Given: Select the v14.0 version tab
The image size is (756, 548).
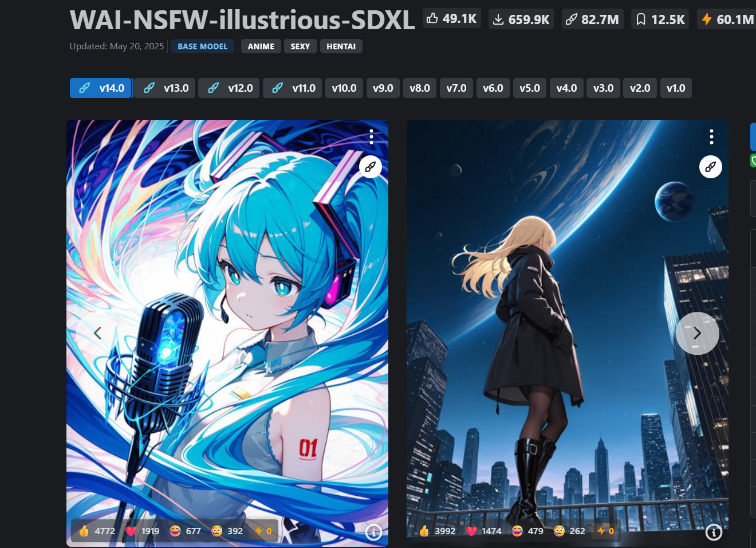Looking at the screenshot, I should [101, 88].
